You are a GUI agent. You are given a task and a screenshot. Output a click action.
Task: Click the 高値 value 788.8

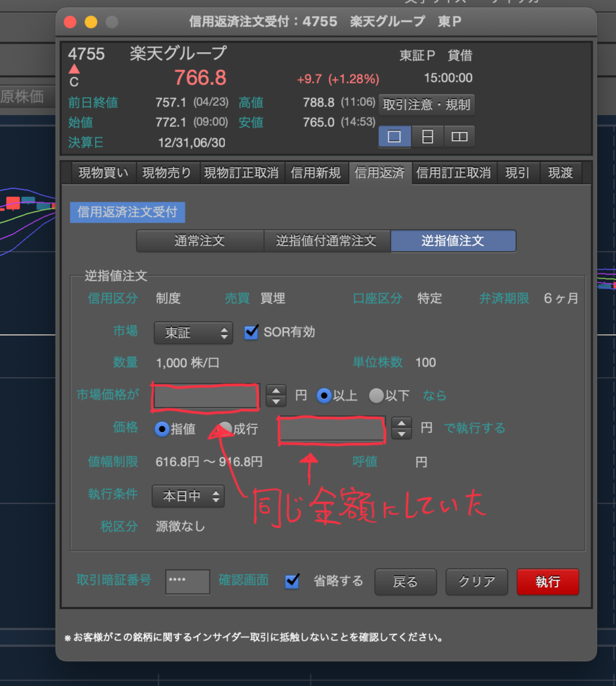(319, 102)
